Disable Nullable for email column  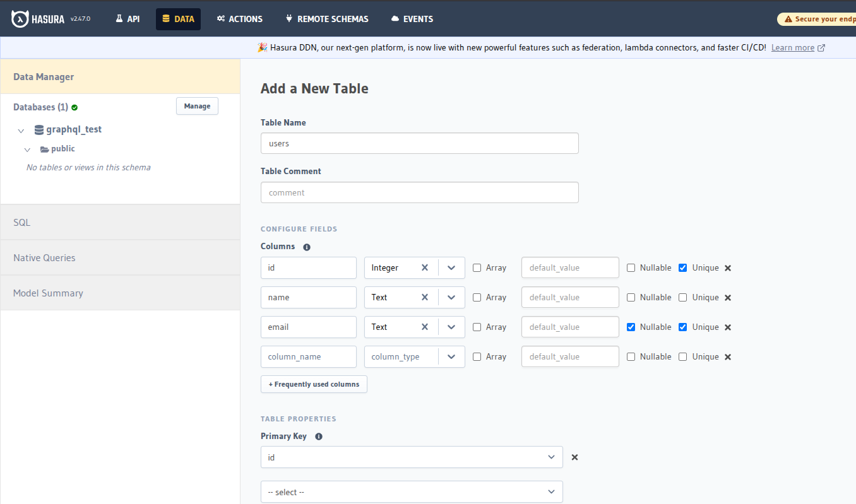(x=631, y=327)
